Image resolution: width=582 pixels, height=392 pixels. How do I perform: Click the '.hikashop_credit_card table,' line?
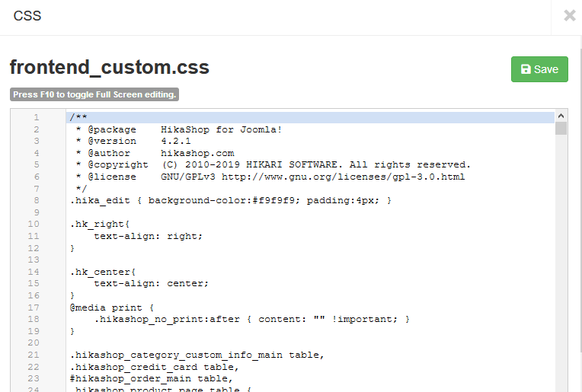(153, 366)
